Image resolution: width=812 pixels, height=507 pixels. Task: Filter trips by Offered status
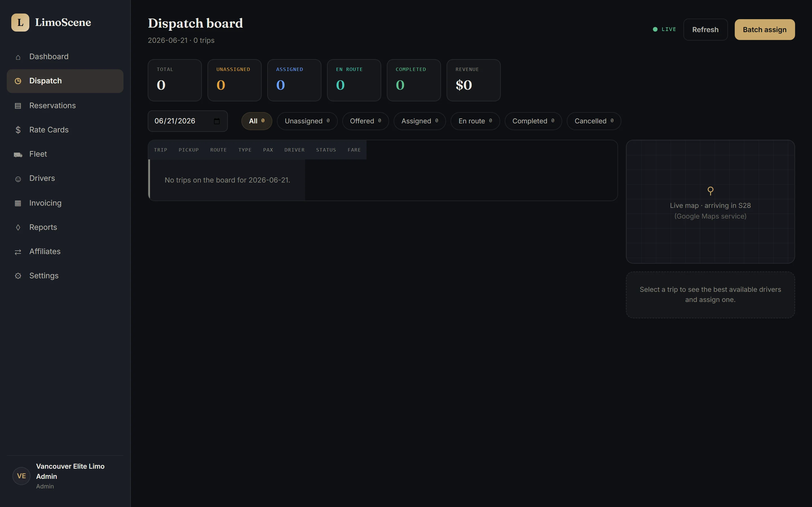[x=365, y=121]
